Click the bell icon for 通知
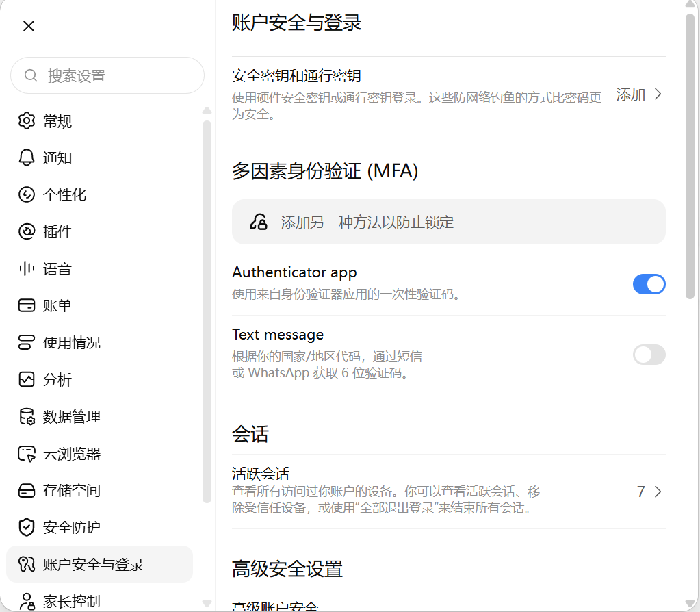 pos(26,157)
